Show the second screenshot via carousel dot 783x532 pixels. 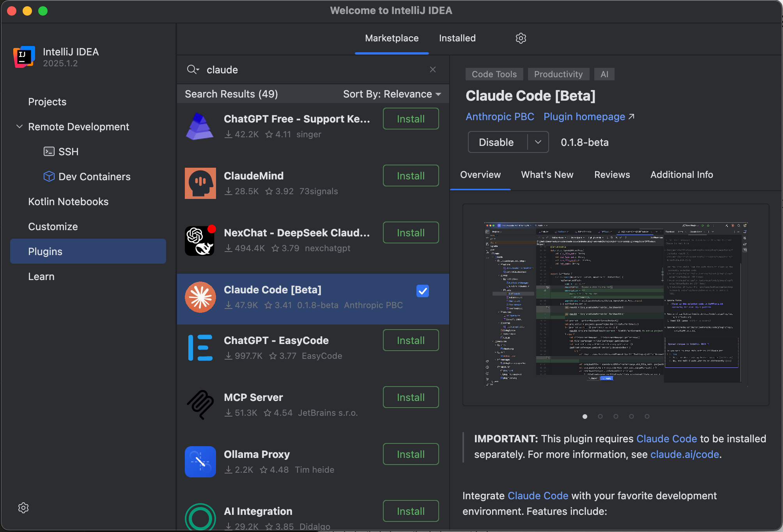[600, 417]
